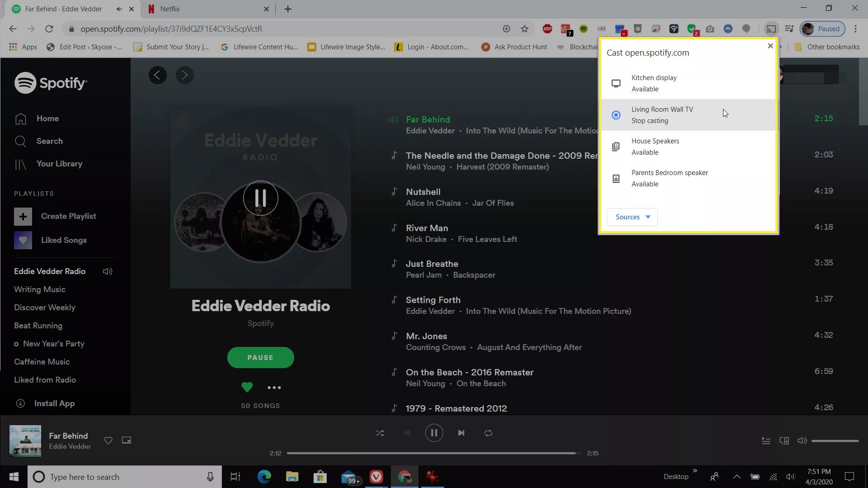Open Windows Start menu

pyautogui.click(x=14, y=477)
